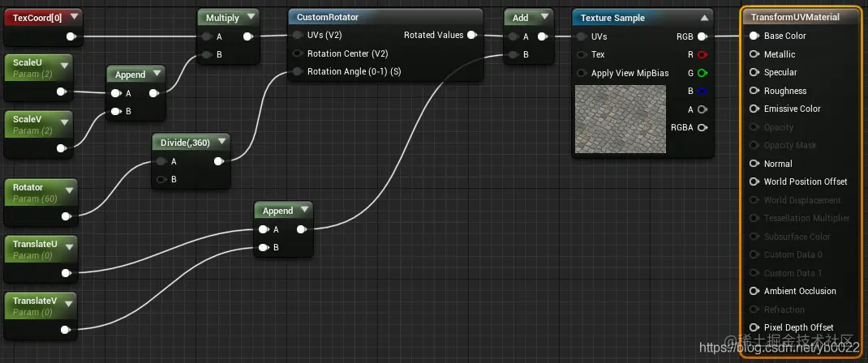Click Multiply node input pin B
Screen dimensions: 868x363
[x=207, y=55]
